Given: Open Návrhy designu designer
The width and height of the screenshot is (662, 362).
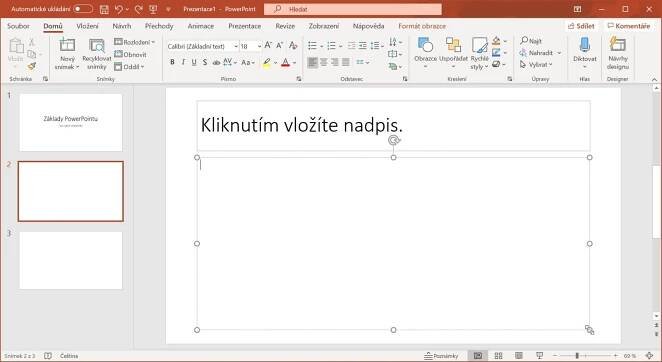Looking at the screenshot, I should click(x=618, y=54).
